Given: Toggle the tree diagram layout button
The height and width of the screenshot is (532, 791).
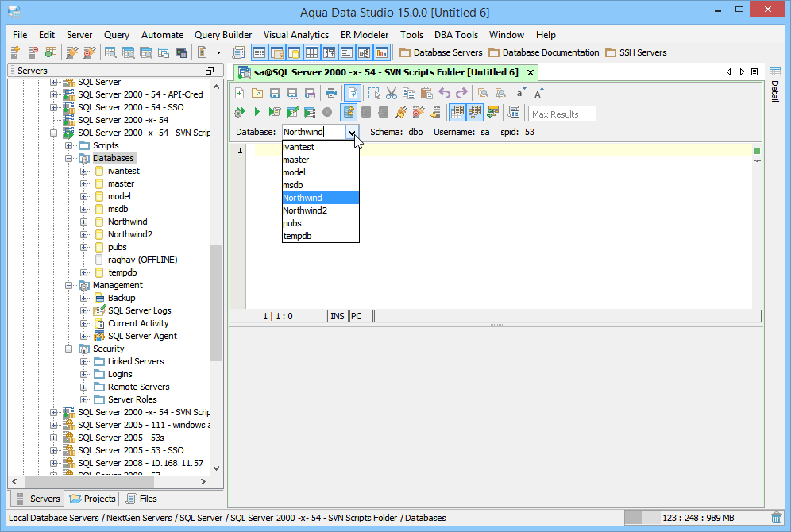Looking at the screenshot, I should (365, 52).
